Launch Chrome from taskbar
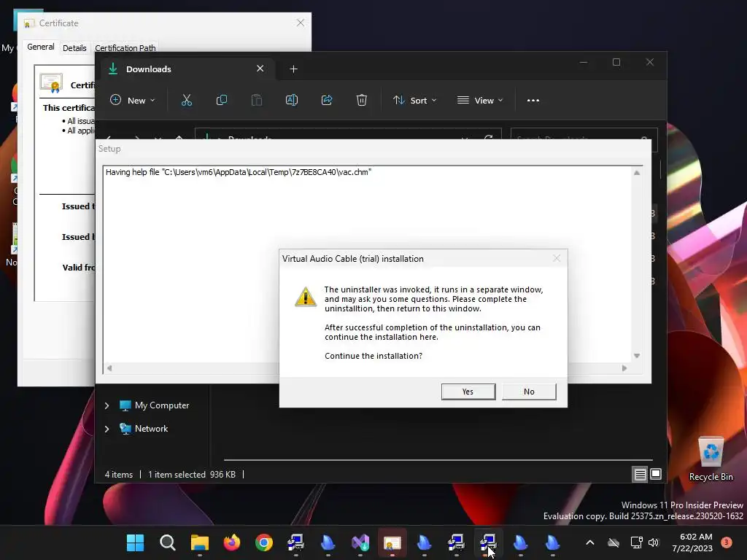Screen dimensions: 747x560 [x=264, y=542]
